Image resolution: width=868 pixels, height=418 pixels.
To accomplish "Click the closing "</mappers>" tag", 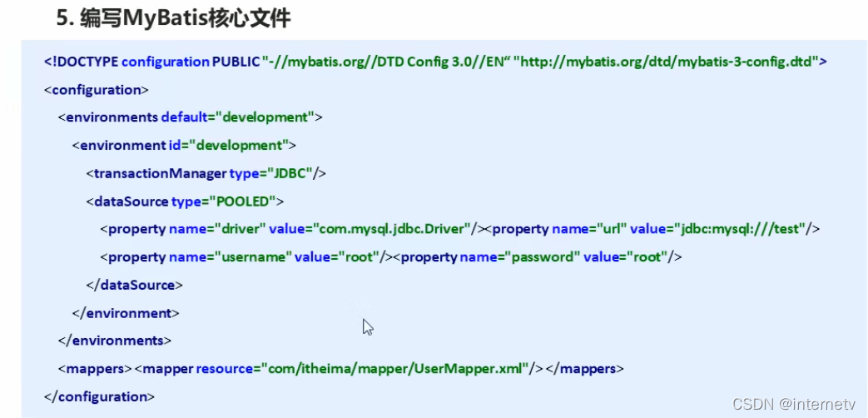I will tap(585, 369).
